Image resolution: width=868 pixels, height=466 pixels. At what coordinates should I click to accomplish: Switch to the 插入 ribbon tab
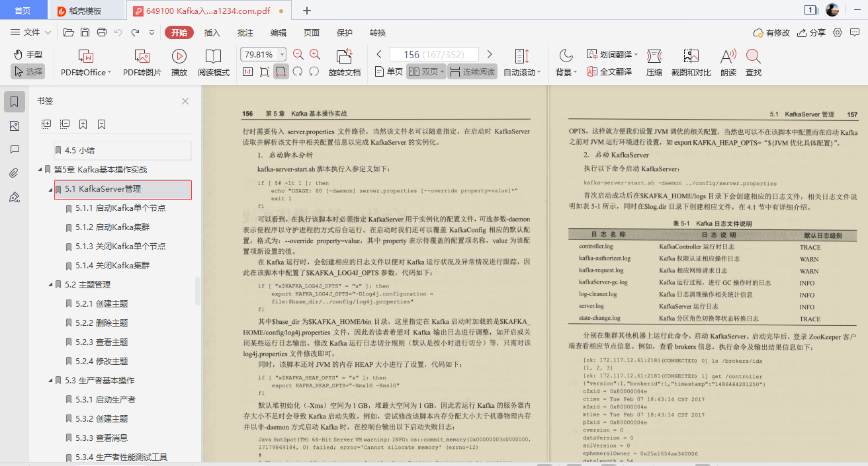pyautogui.click(x=211, y=32)
